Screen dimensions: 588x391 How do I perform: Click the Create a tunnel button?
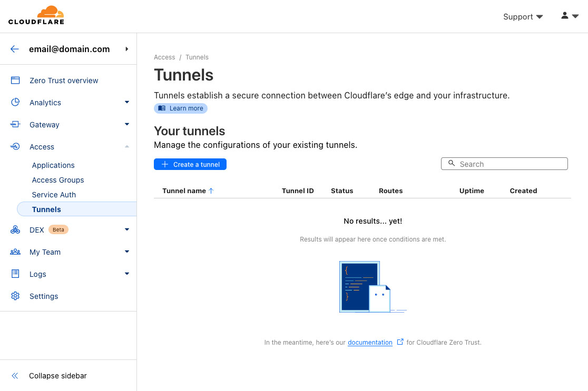[190, 164]
